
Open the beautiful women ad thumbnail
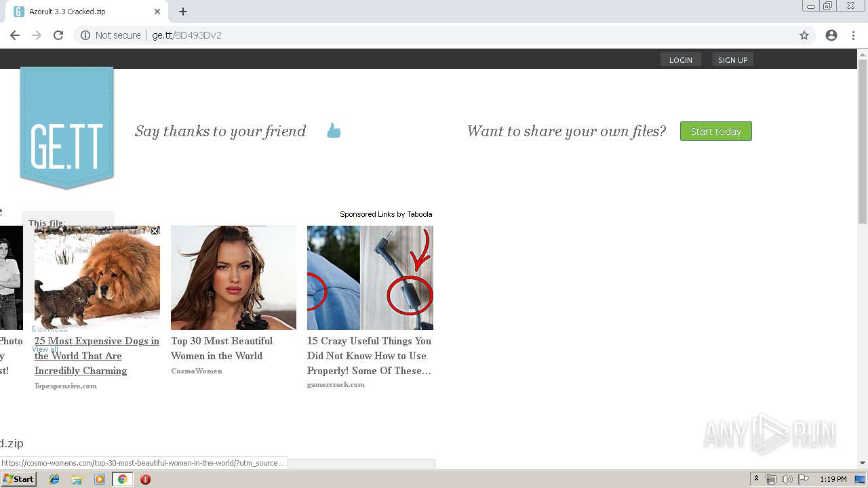(233, 278)
